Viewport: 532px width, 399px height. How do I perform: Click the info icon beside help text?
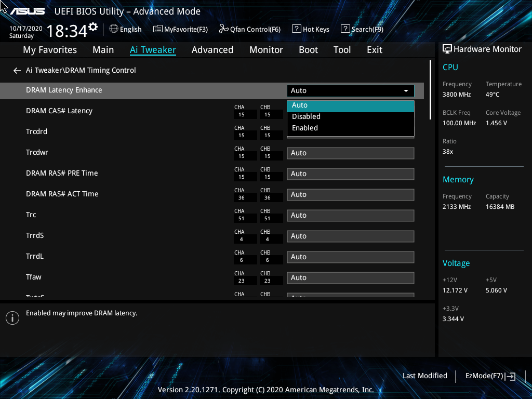(x=12, y=318)
